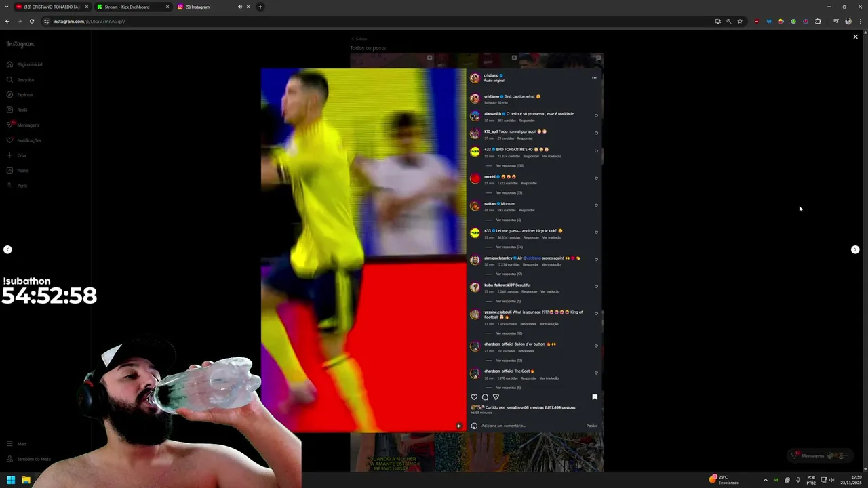Open Notificações in Instagram sidebar
Screen dimensions: 868x488
[x=24, y=140]
